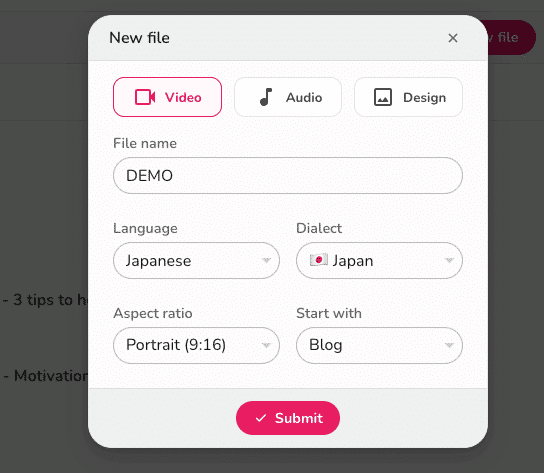The width and height of the screenshot is (544, 473).
Task: Click the Language dropdown chevron
Action: 266,260
